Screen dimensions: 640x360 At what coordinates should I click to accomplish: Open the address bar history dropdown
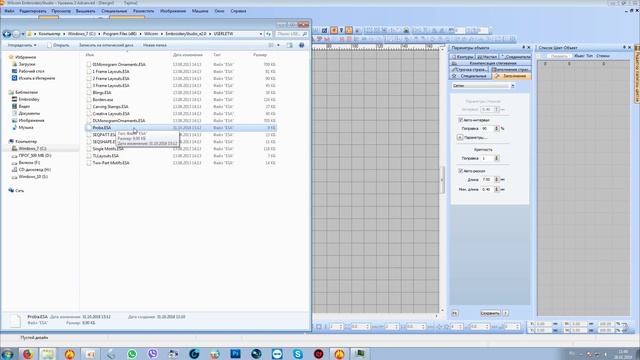261,34
